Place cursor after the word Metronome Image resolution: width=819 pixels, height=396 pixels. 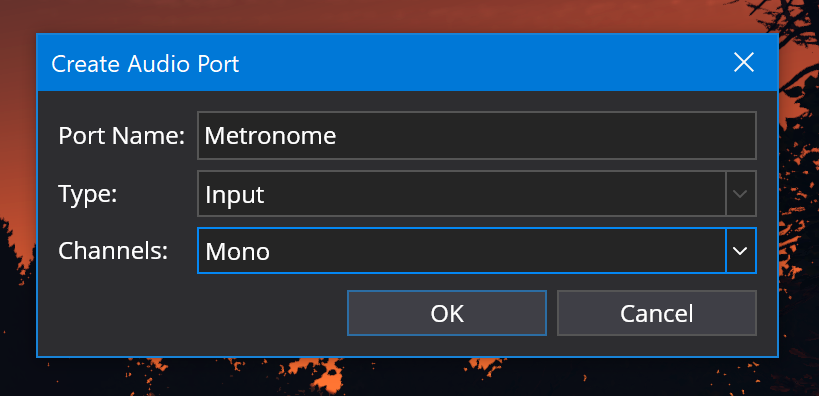pos(338,136)
